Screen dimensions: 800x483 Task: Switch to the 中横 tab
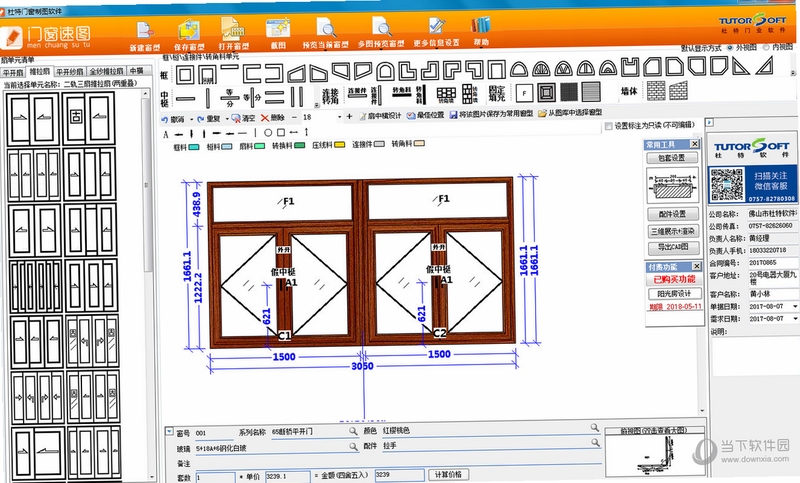[x=137, y=71]
